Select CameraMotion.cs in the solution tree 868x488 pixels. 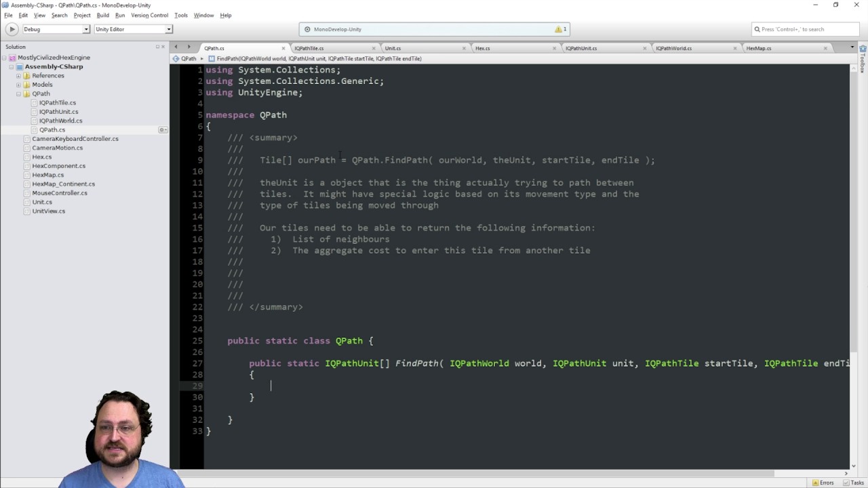pos(58,148)
